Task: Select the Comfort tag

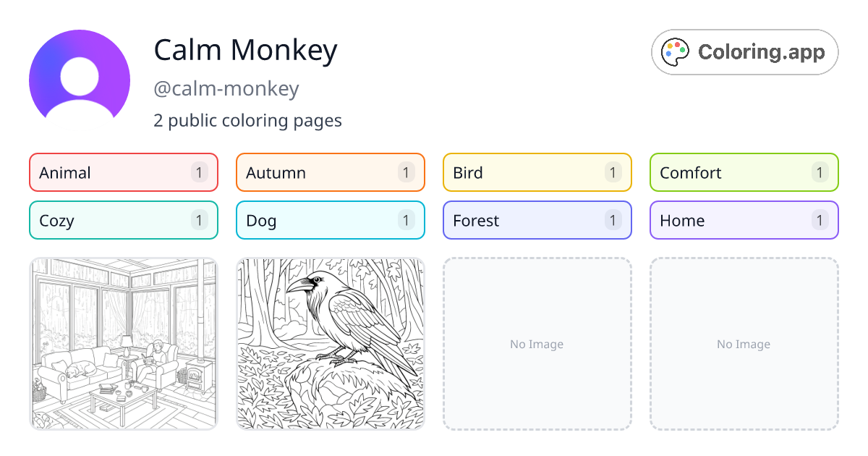Action: pyautogui.click(x=744, y=172)
